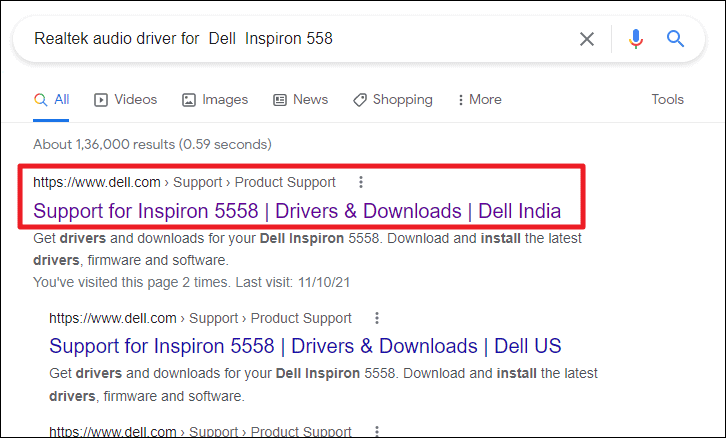Start voice search with the microphone icon

(636, 39)
